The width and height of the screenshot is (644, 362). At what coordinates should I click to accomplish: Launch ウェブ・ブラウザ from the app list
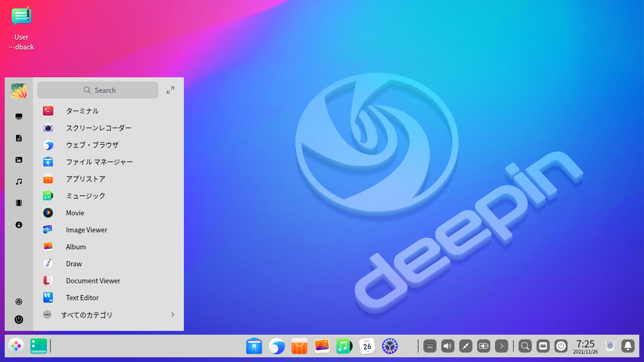[x=108, y=145]
